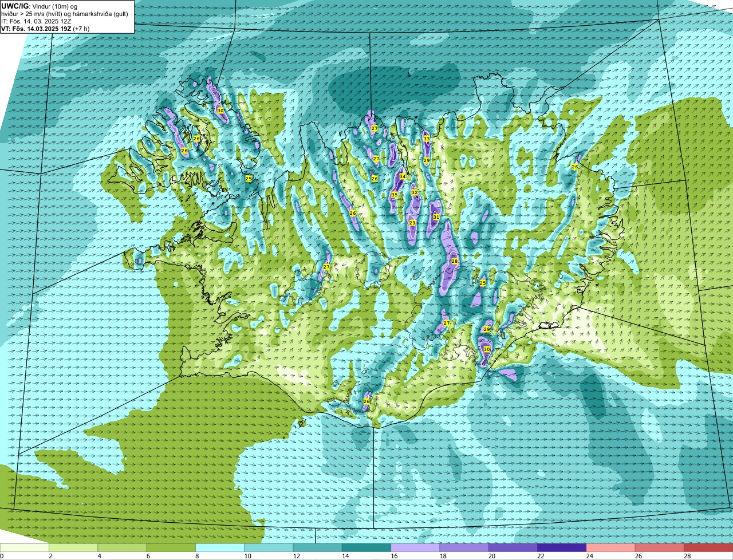Click the 18–20 m/s light purple legend swatch
Image resolution: width=733 pixels, height=560 pixels.
(464, 547)
